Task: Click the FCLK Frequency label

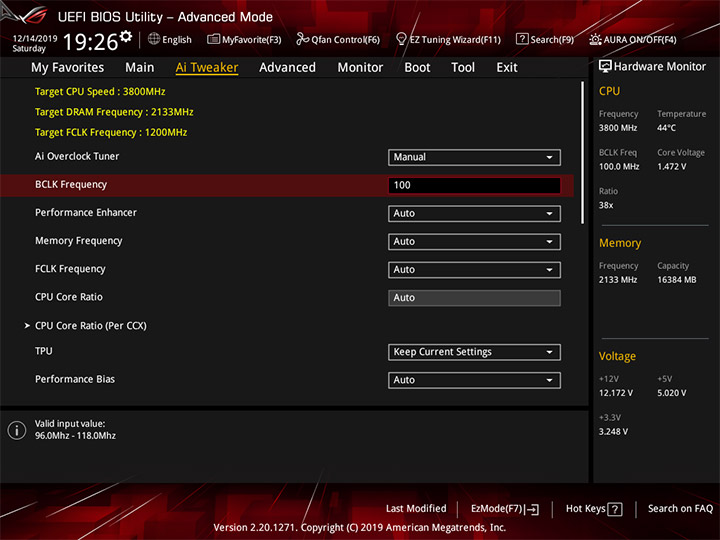Action: click(x=70, y=269)
